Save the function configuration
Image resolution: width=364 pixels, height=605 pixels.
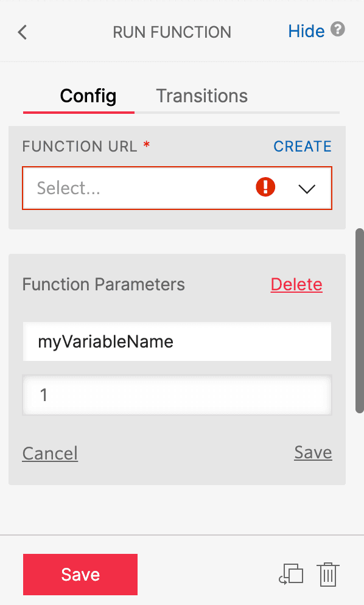point(80,574)
